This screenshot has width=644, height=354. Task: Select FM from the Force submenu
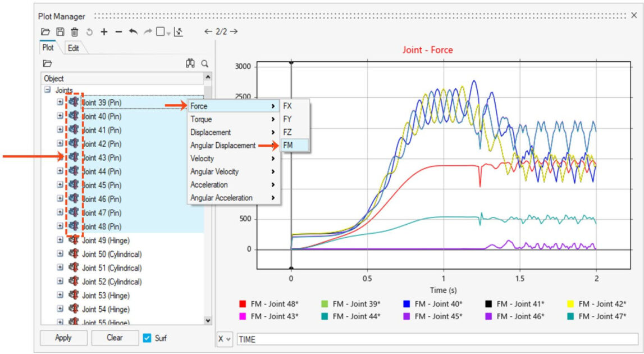[x=287, y=145]
